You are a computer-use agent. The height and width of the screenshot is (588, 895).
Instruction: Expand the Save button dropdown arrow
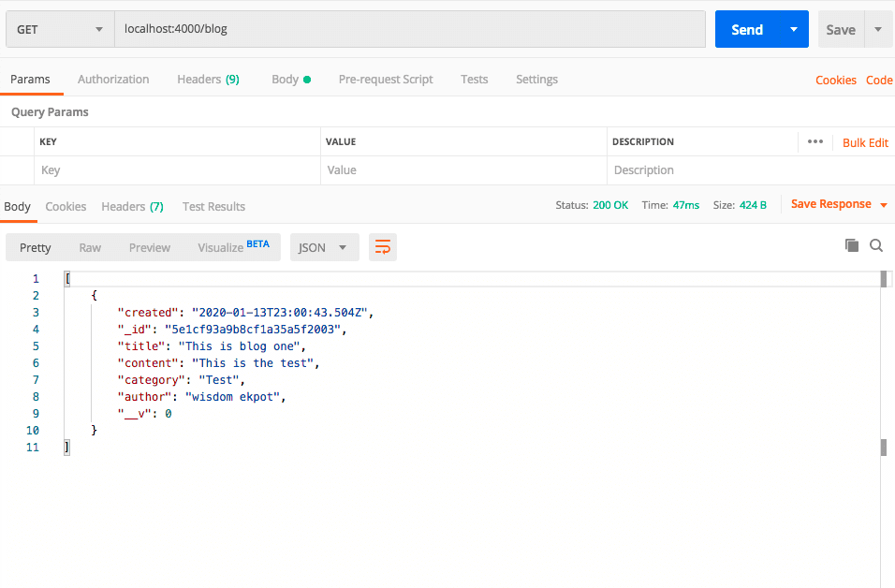878,30
